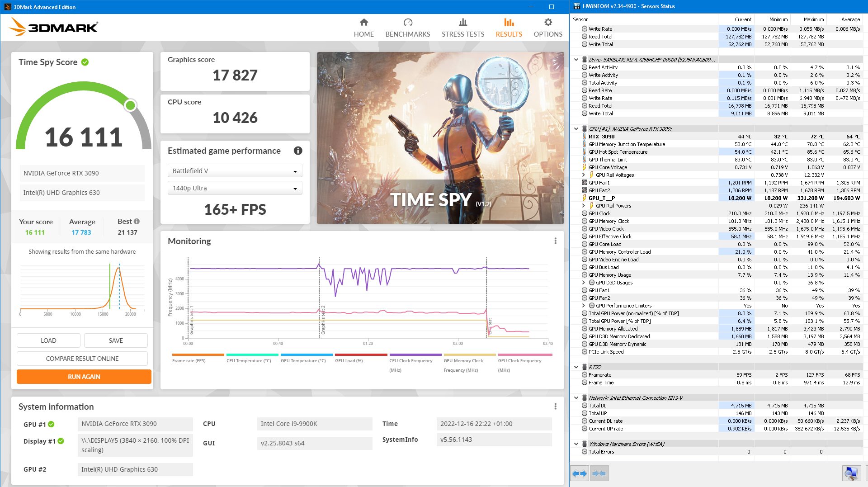Open the OPTIONS tab
The width and height of the screenshot is (868, 487).
coord(548,28)
